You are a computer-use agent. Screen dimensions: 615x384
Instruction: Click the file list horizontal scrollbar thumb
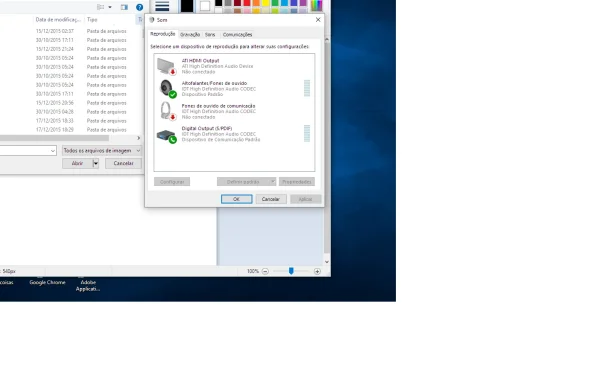(54, 138)
